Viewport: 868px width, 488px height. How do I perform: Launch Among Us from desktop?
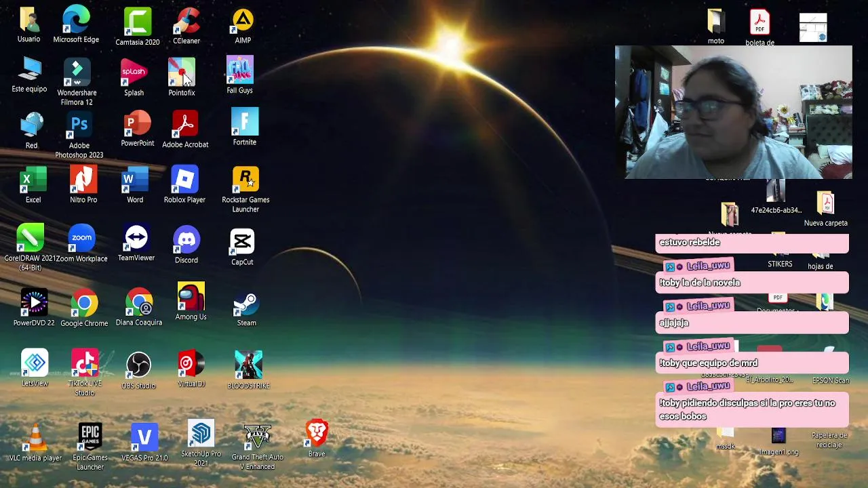(191, 297)
